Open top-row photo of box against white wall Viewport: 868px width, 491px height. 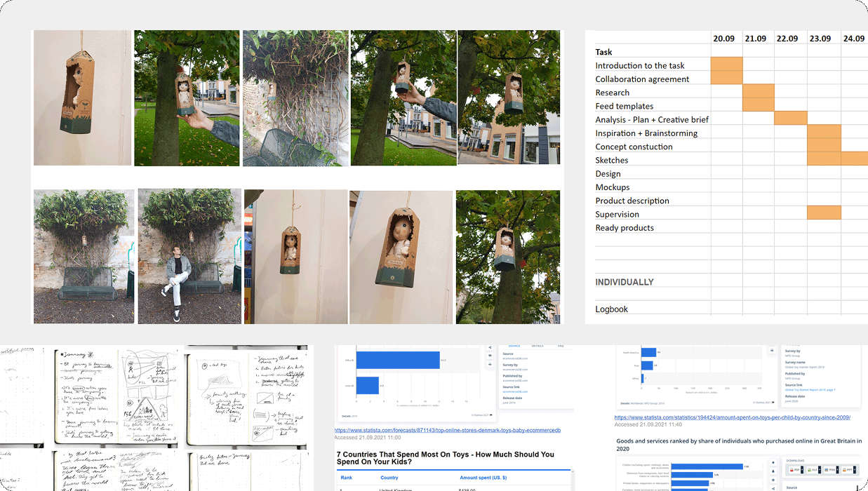click(82, 97)
